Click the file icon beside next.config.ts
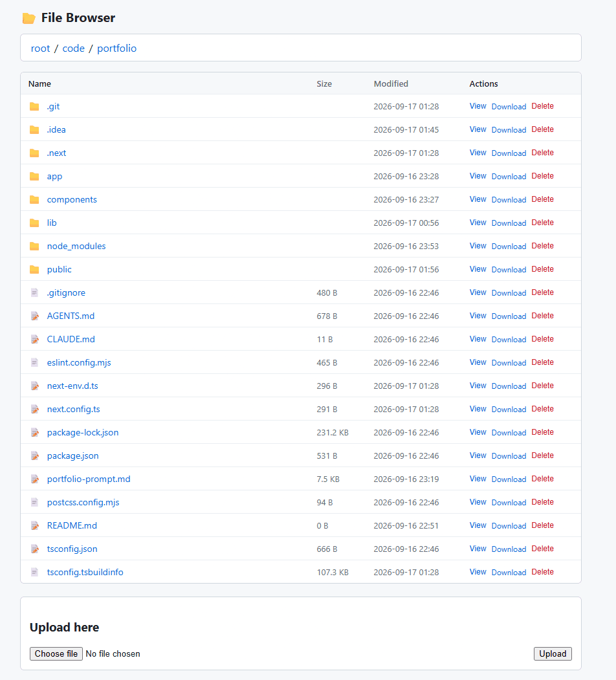This screenshot has width=616, height=680. [x=35, y=410]
